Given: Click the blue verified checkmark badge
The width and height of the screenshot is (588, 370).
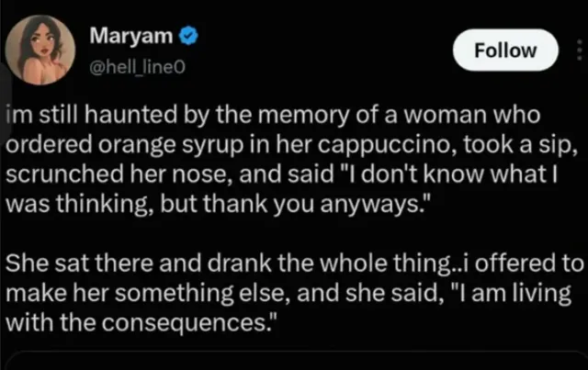Looking at the screenshot, I should [x=187, y=36].
